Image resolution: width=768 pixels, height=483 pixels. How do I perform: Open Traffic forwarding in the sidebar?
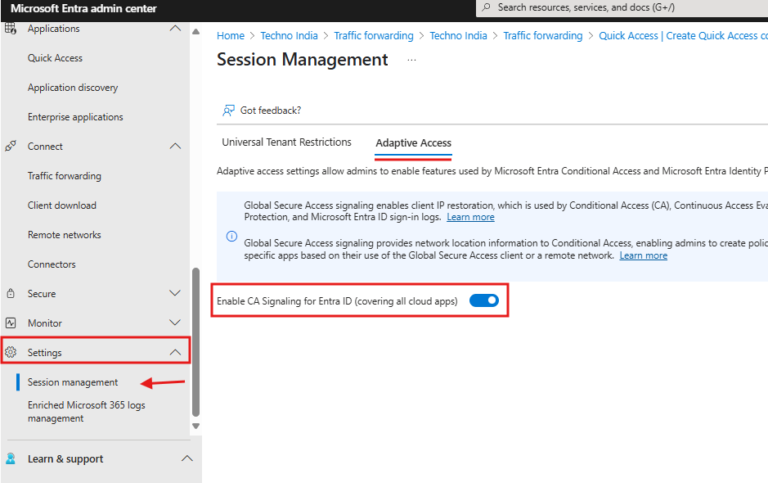[x=64, y=176]
